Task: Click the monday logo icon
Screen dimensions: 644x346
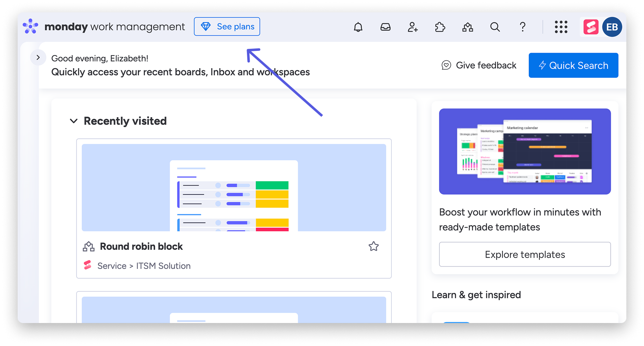Action: (31, 27)
